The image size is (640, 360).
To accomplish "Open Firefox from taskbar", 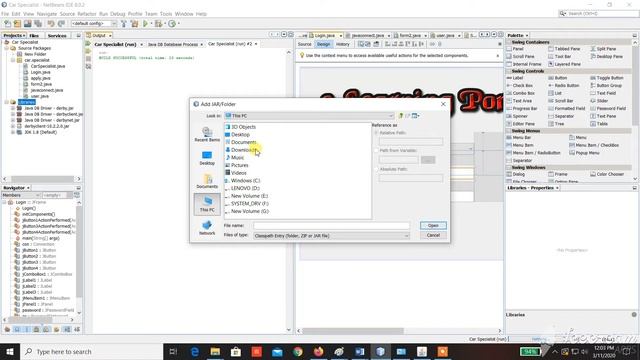I will click(318, 351).
